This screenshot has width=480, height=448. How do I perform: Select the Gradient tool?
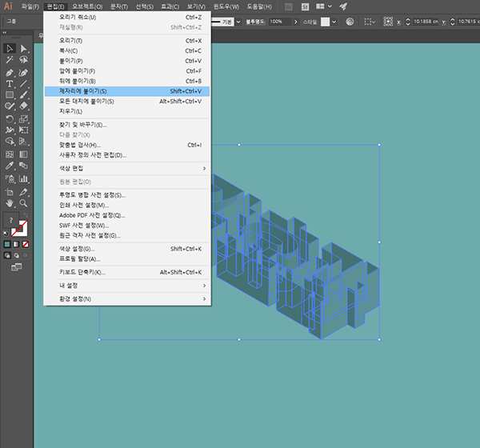23,154
